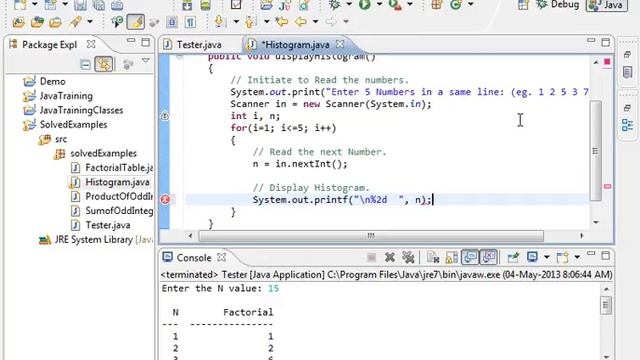Click the Console vertical scrollbar thumb
The width and height of the screenshot is (640, 360).
pos(606,305)
